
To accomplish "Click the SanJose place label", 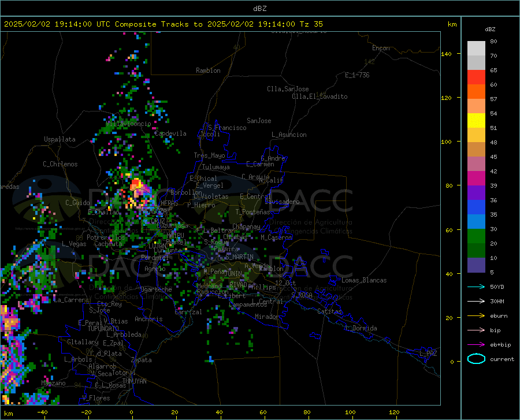I will tap(259, 121).
